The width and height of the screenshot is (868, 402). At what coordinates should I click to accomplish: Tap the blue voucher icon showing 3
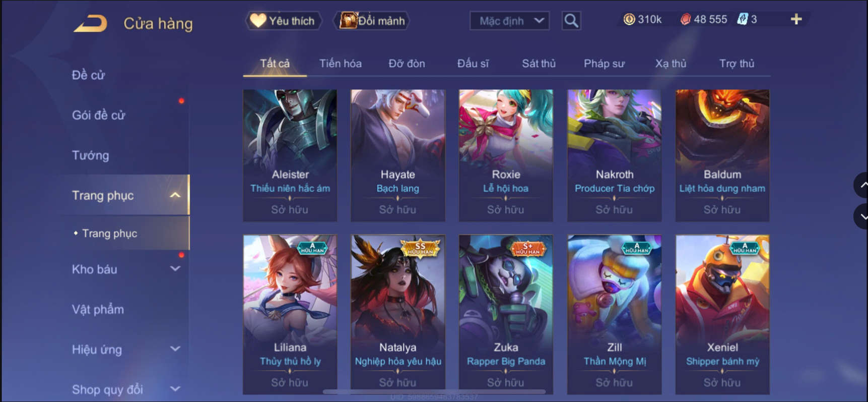click(743, 19)
